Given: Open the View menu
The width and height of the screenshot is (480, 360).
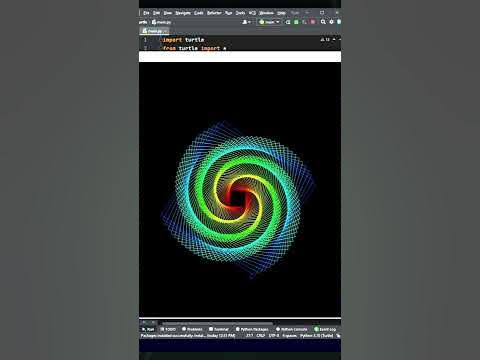Looking at the screenshot, I should coord(167,13).
